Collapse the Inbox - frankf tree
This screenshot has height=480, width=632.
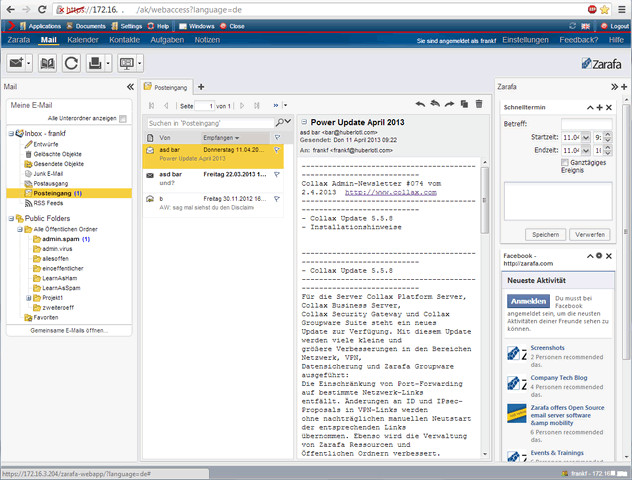[x=11, y=133]
